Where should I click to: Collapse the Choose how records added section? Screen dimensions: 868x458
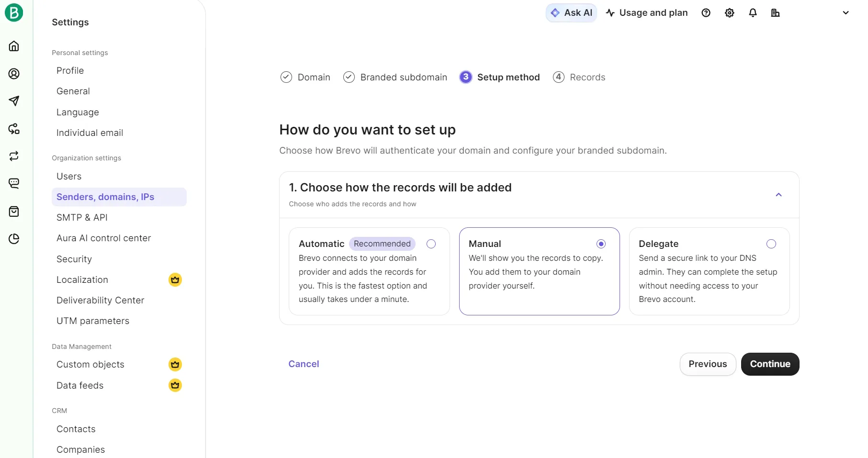(x=778, y=195)
